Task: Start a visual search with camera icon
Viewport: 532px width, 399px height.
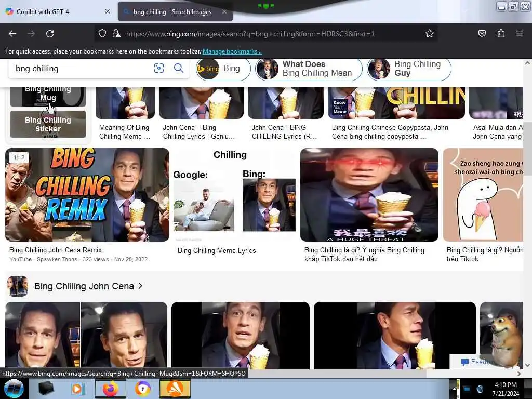Action: 159,68
